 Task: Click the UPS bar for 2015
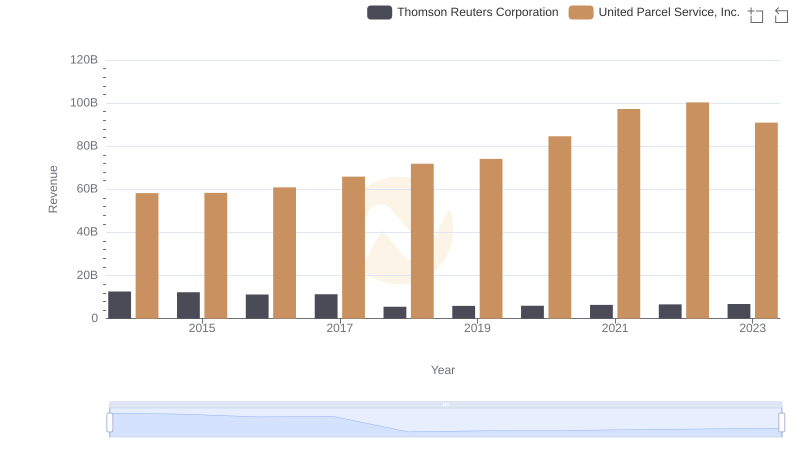coord(216,255)
